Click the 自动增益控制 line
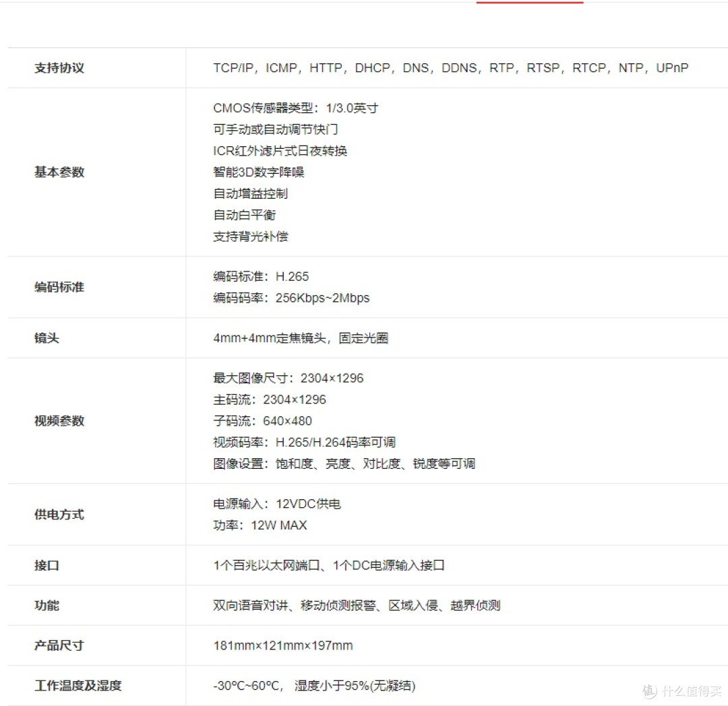 pyautogui.click(x=250, y=193)
